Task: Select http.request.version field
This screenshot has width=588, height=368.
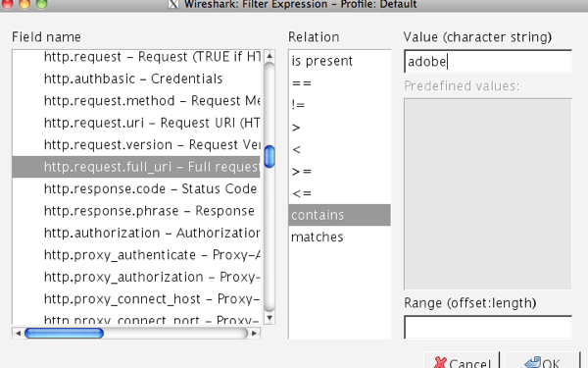Action: click(x=136, y=144)
